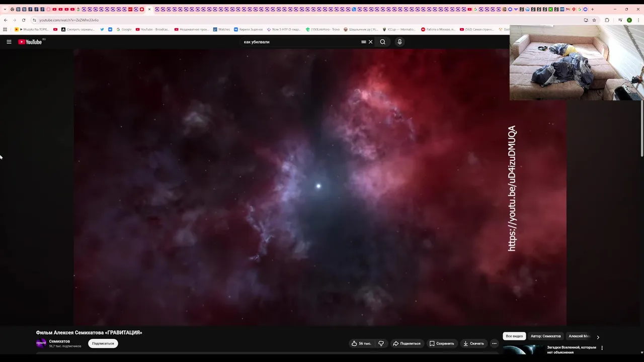Clear the search query with the X
Viewport: 644px width, 362px height.
(x=370, y=42)
